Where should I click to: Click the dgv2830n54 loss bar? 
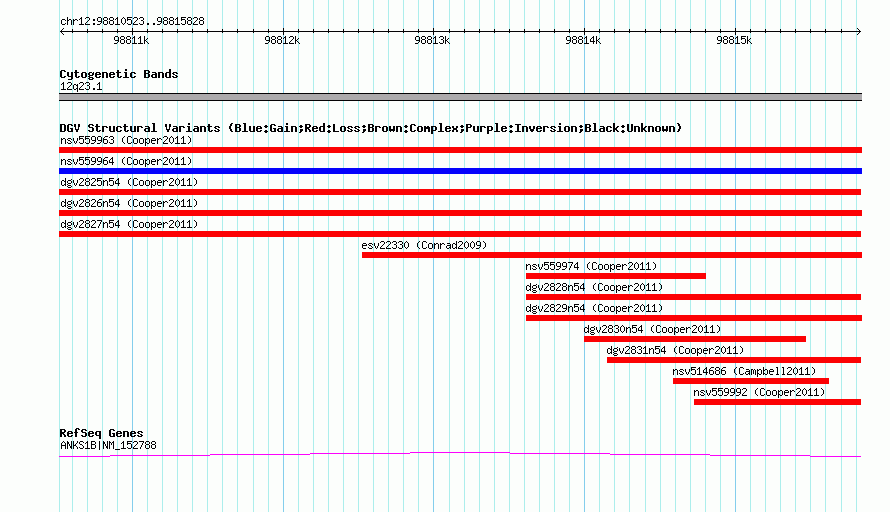point(695,339)
